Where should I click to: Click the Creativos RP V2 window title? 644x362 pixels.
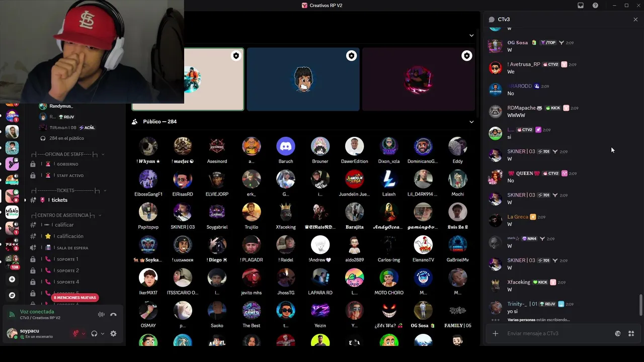coord(326,6)
